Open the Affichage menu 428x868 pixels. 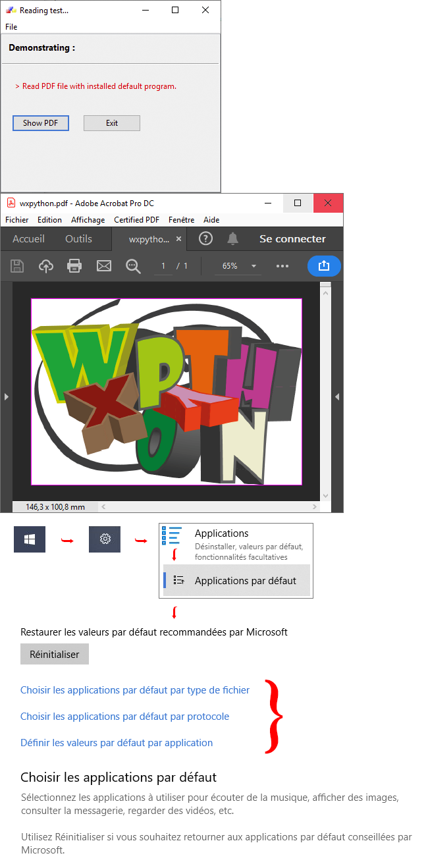pos(88,220)
